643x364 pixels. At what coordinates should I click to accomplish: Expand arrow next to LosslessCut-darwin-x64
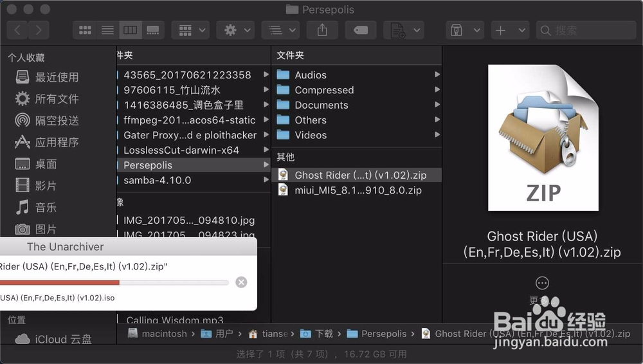coord(266,150)
